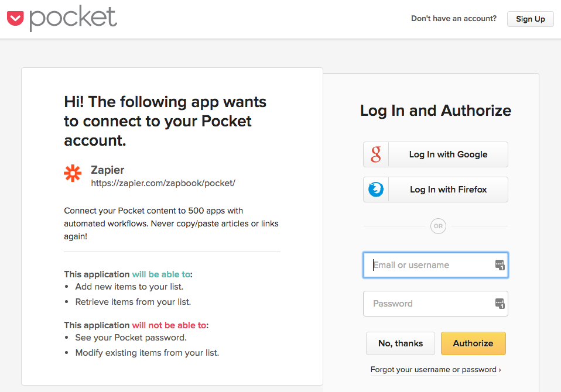Click the Zapier app name

107,170
